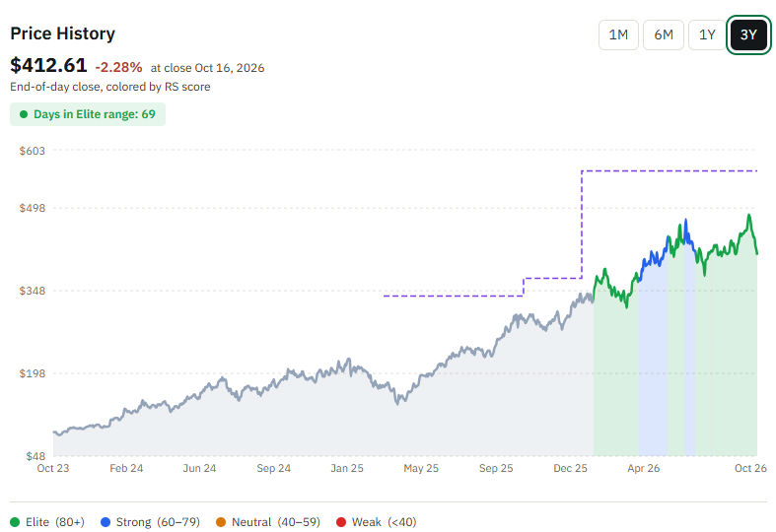The width and height of the screenshot is (776, 532).
Task: Click the Oct 26 x-axis label
Action: [750, 468]
